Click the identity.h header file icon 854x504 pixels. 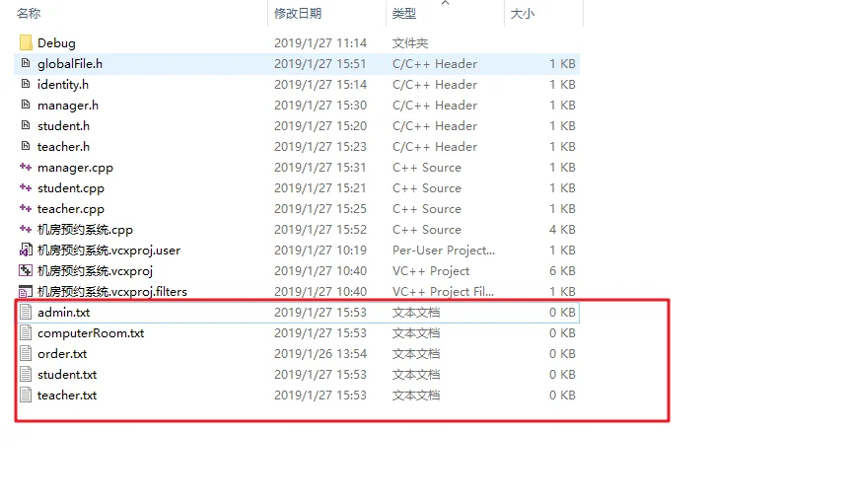(x=26, y=84)
